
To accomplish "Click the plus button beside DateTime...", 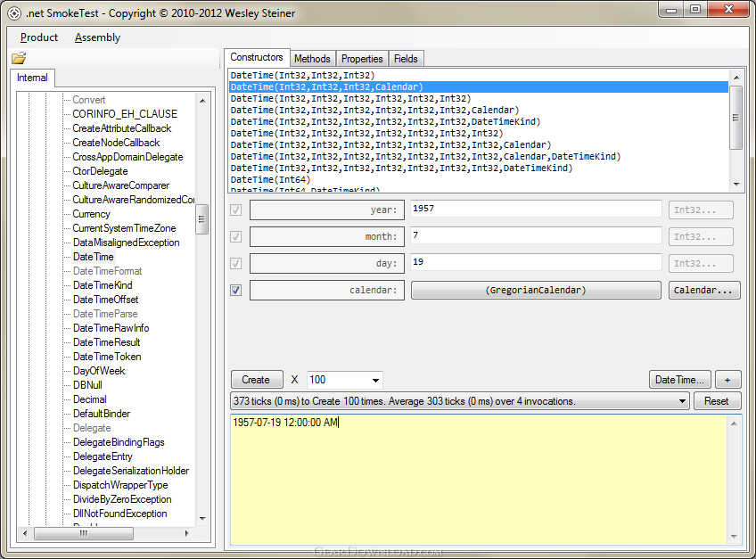I will click(727, 380).
